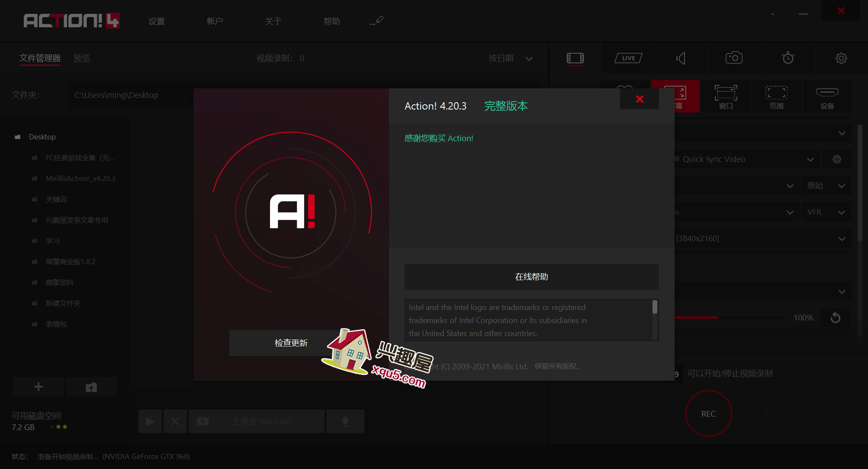Open screenshot camera icon tab

[x=734, y=58]
